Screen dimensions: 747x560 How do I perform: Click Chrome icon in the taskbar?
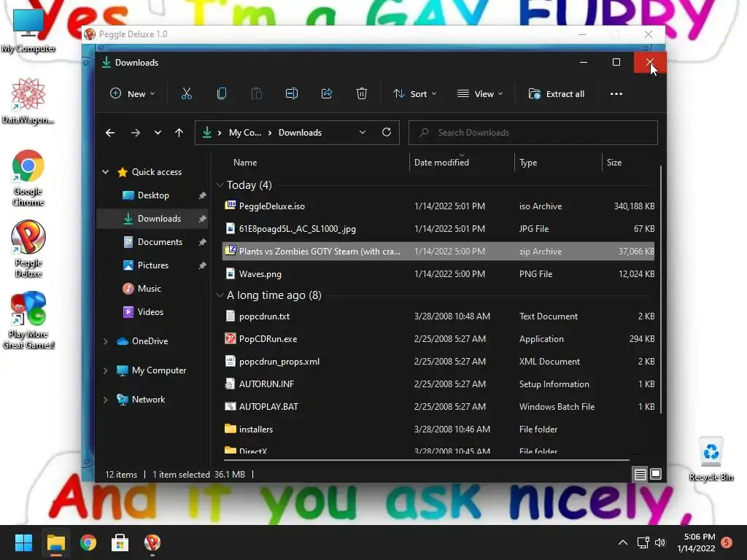pos(88,542)
